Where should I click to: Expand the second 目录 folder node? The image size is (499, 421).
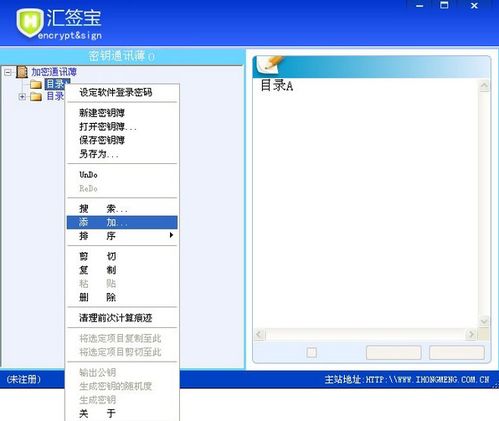click(x=22, y=97)
